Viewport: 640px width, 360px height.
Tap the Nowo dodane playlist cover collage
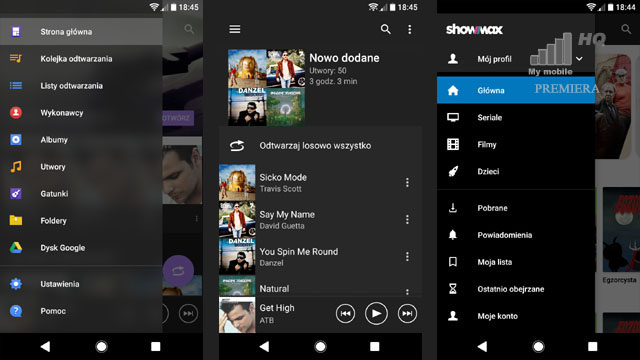[x=266, y=87]
